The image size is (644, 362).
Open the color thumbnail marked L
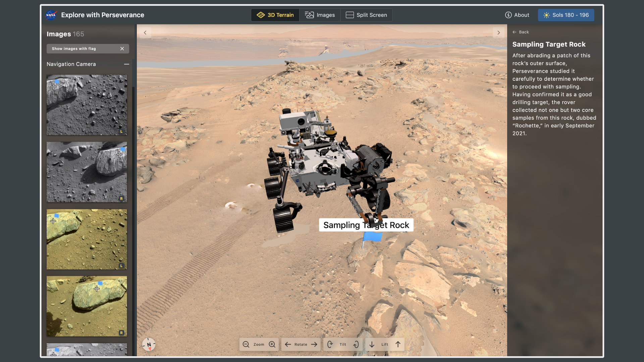click(87, 239)
